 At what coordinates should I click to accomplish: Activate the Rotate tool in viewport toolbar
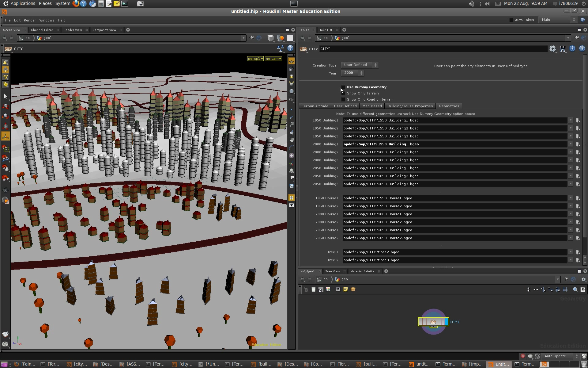6,116
